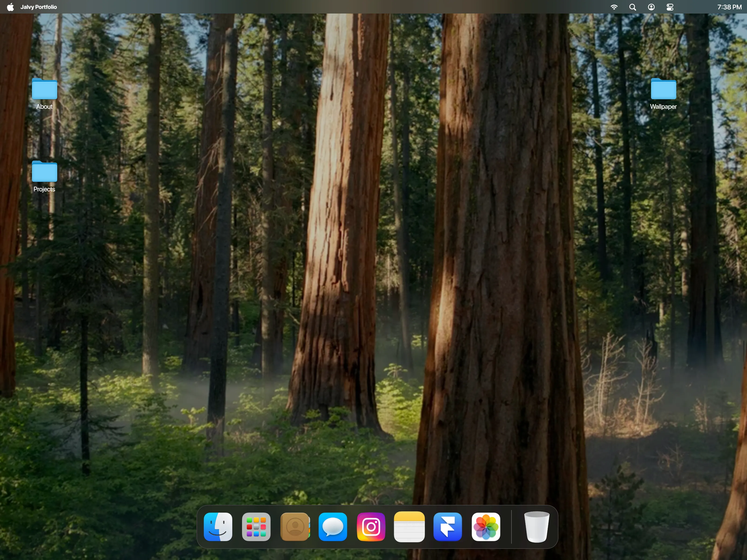Open Spotlight search magnifier icon
The width and height of the screenshot is (747, 560).
(633, 7)
